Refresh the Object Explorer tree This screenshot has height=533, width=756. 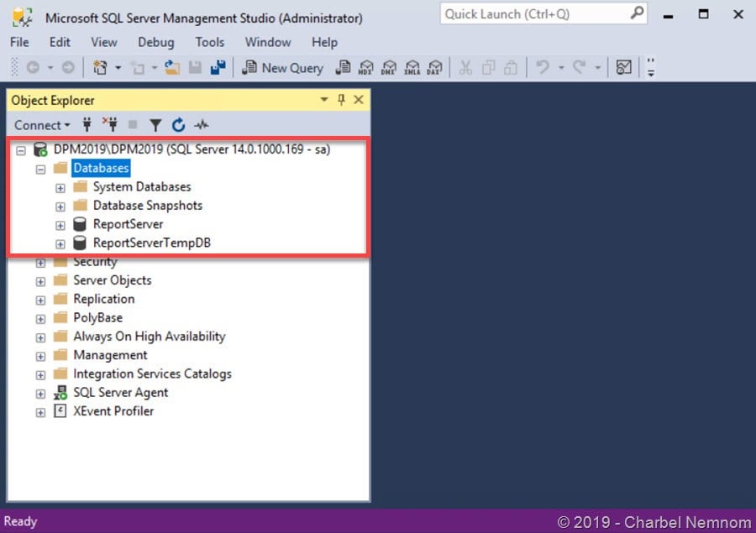(178, 125)
